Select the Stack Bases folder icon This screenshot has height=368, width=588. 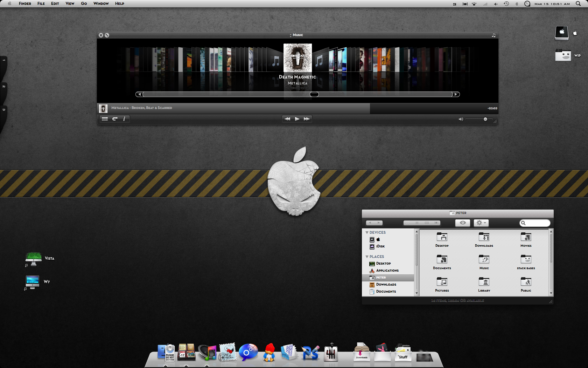pos(526,259)
